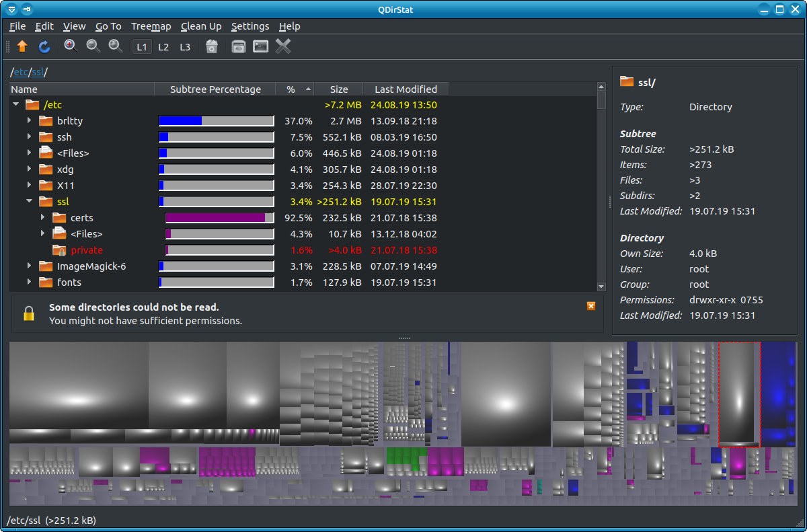Expand the brltty directory node
The width and height of the screenshot is (807, 532).
click(30, 121)
